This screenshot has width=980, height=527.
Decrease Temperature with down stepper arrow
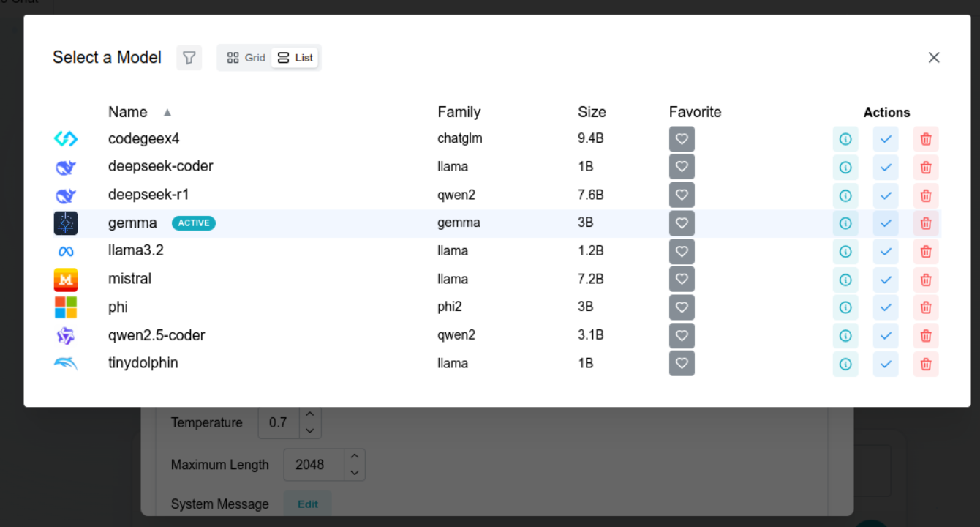click(309, 430)
